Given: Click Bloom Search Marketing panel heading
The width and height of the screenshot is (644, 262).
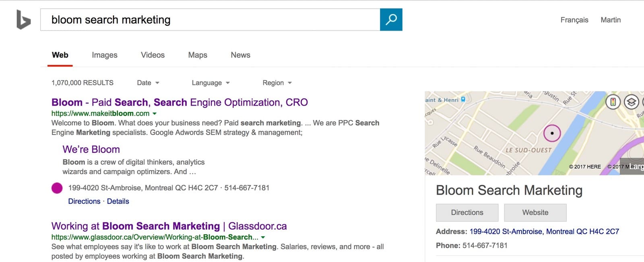Looking at the screenshot, I should coord(509,190).
